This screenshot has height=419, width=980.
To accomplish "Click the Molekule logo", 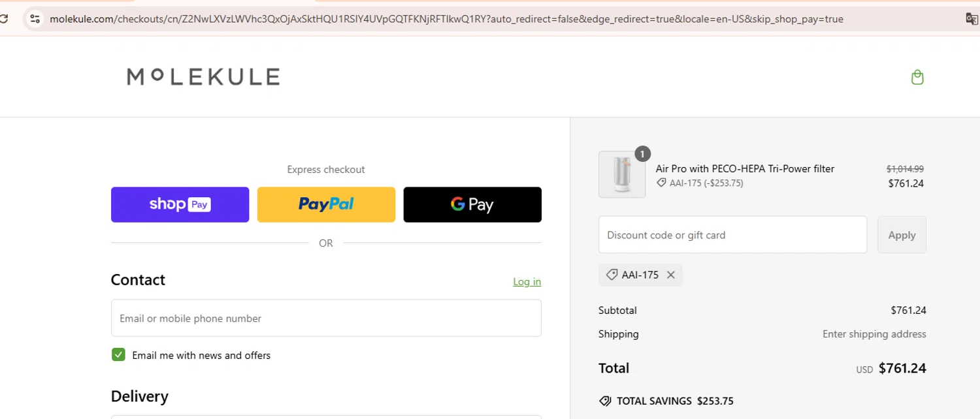I will (x=203, y=77).
